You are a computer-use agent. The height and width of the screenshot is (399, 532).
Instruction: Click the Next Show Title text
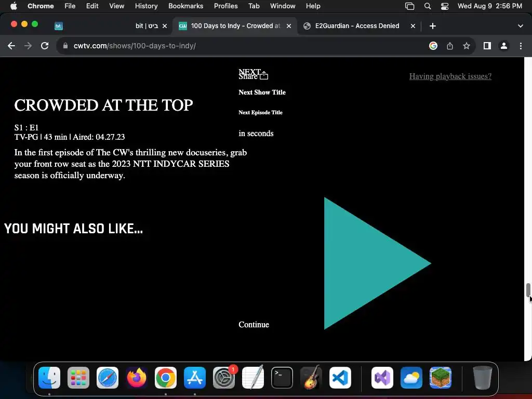pos(262,92)
